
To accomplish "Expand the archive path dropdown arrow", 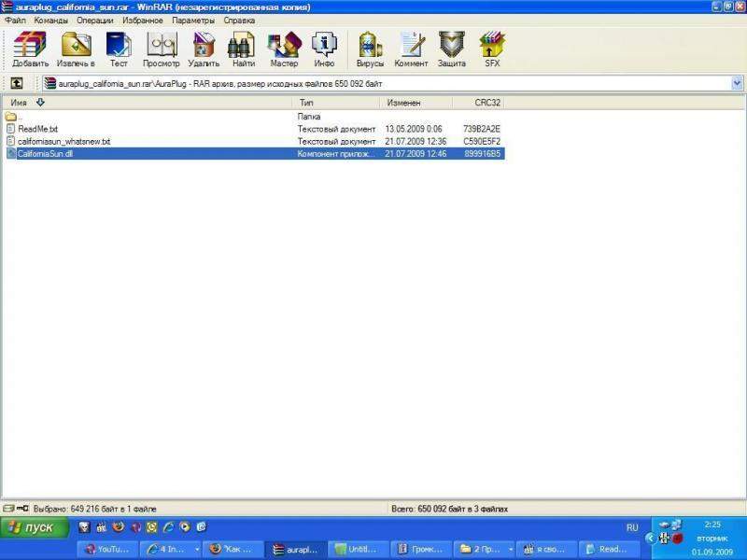I will click(x=737, y=84).
